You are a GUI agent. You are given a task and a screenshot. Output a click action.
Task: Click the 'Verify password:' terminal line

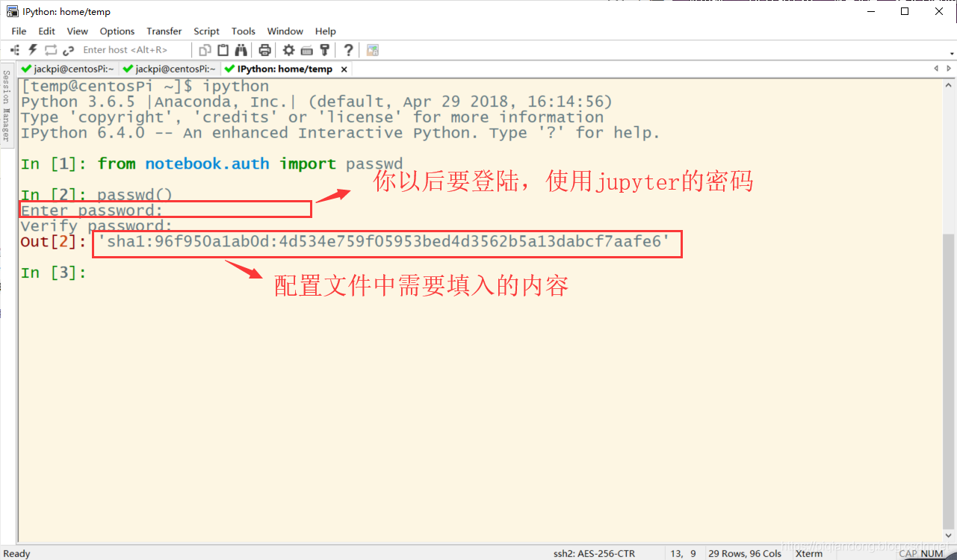(x=96, y=226)
